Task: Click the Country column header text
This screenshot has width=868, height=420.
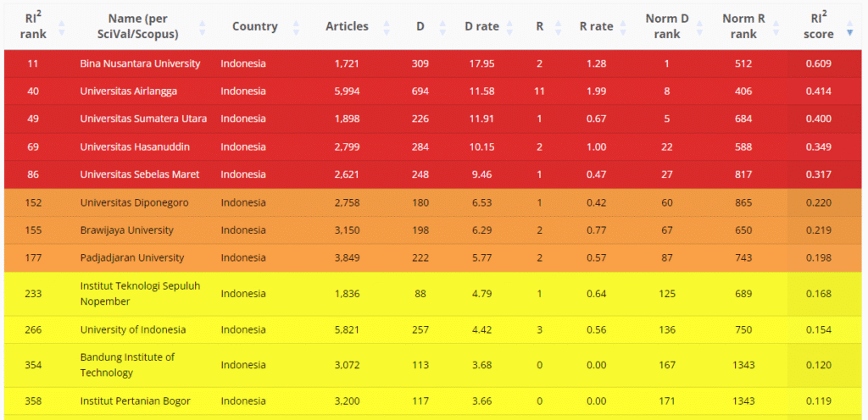Action: 254,26
